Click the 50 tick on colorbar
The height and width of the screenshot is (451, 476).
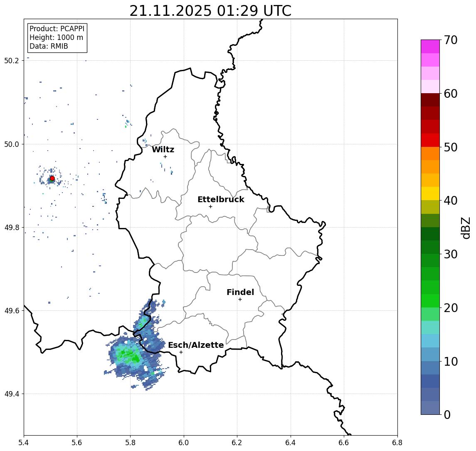tap(451, 147)
